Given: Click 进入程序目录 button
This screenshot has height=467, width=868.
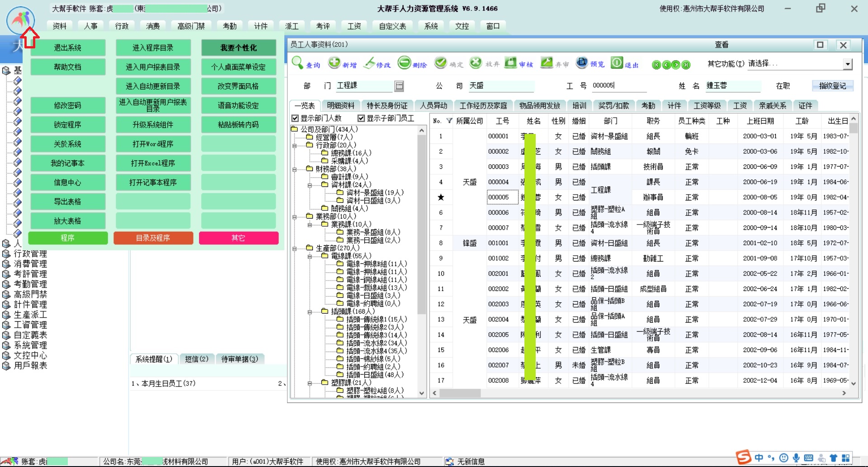Looking at the screenshot, I should pos(153,48).
